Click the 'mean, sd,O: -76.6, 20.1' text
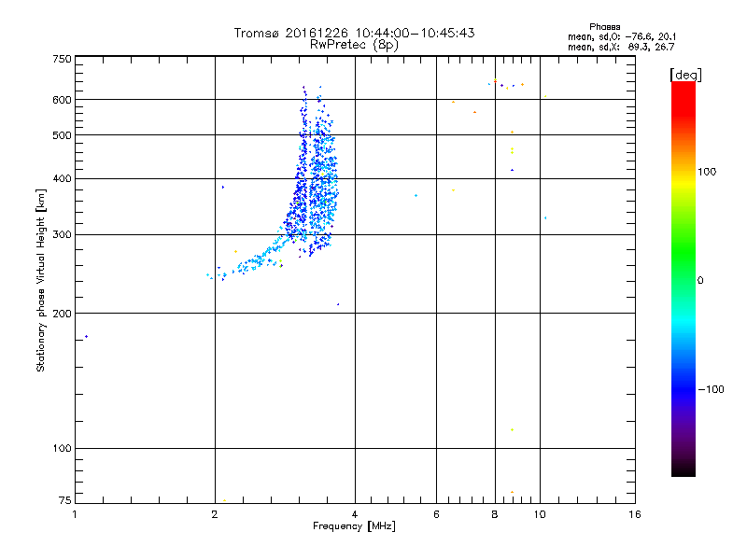Image resolution: width=747 pixels, height=560 pixels. coord(622,36)
